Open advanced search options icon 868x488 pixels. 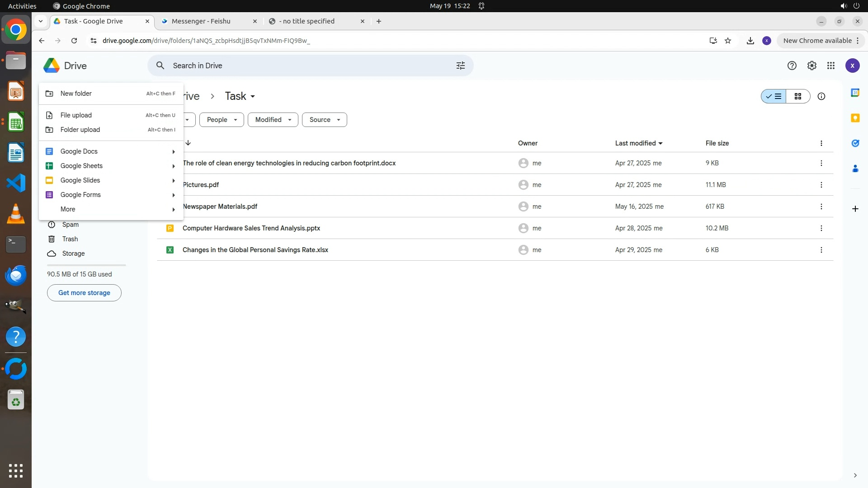tap(460, 66)
